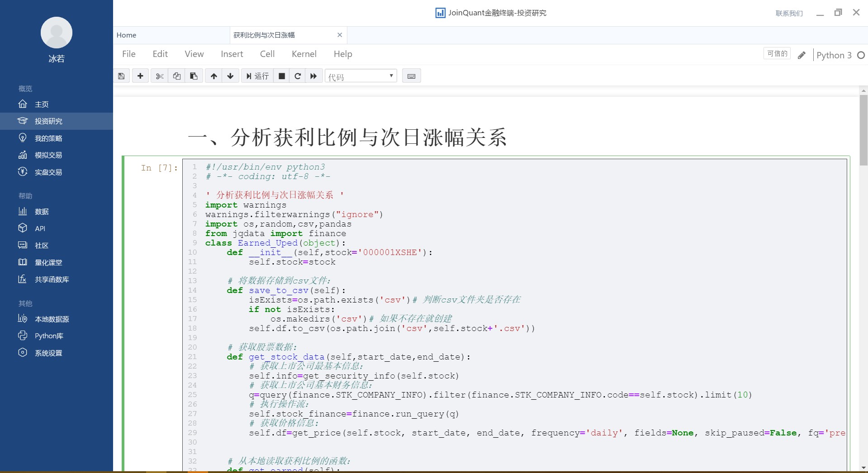Screen dimensions: 868x473
Task: Open the 联系我们 contact link
Action: pos(789,13)
